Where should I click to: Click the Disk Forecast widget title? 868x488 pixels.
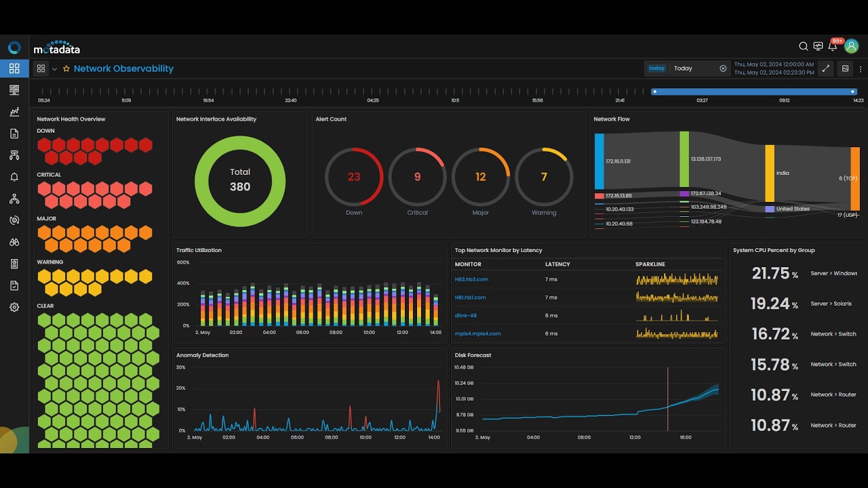(x=473, y=355)
